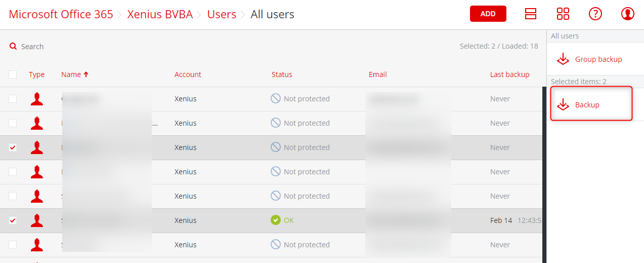Click Backup for selected items
Image resolution: width=644 pixels, height=263 pixels.
pos(591,104)
